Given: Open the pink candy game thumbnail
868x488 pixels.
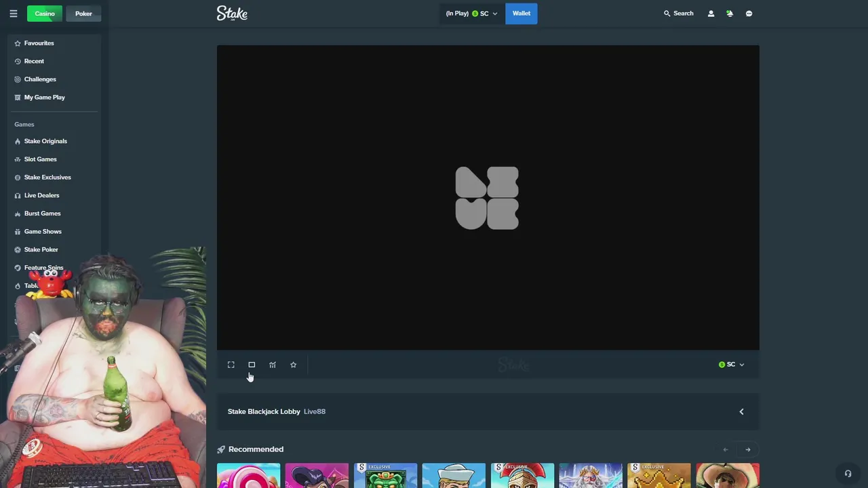Looking at the screenshot, I should pyautogui.click(x=248, y=476).
